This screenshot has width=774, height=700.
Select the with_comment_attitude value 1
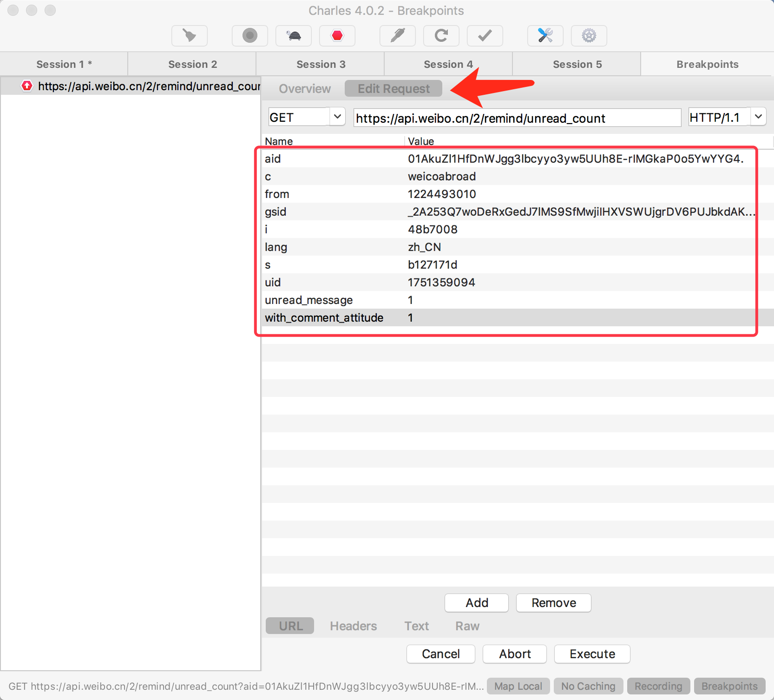411,318
